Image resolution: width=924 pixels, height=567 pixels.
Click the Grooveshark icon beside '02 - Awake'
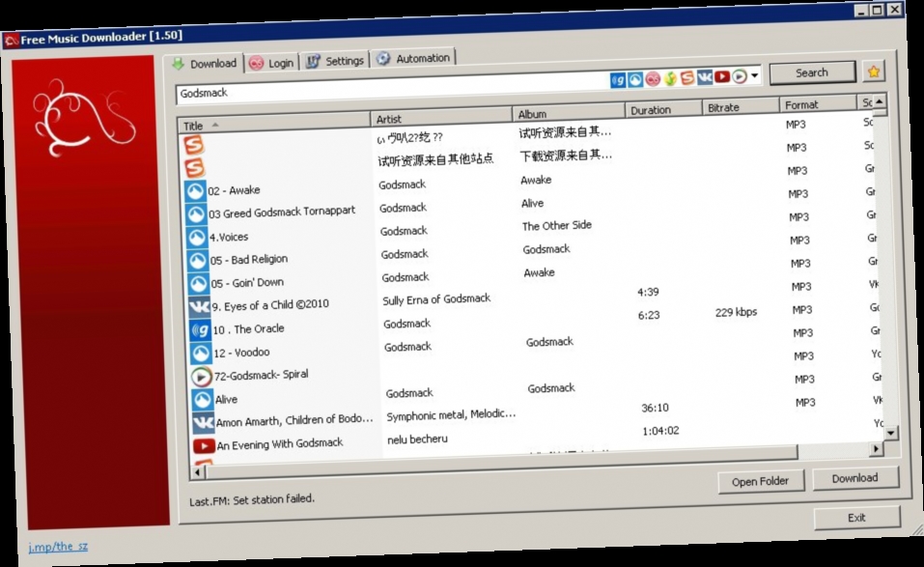pos(195,191)
